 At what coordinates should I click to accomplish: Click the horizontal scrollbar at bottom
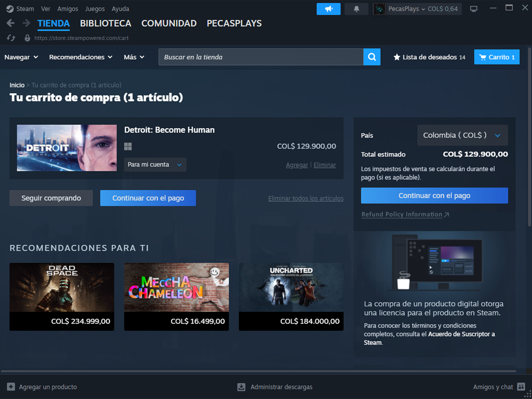point(258,371)
